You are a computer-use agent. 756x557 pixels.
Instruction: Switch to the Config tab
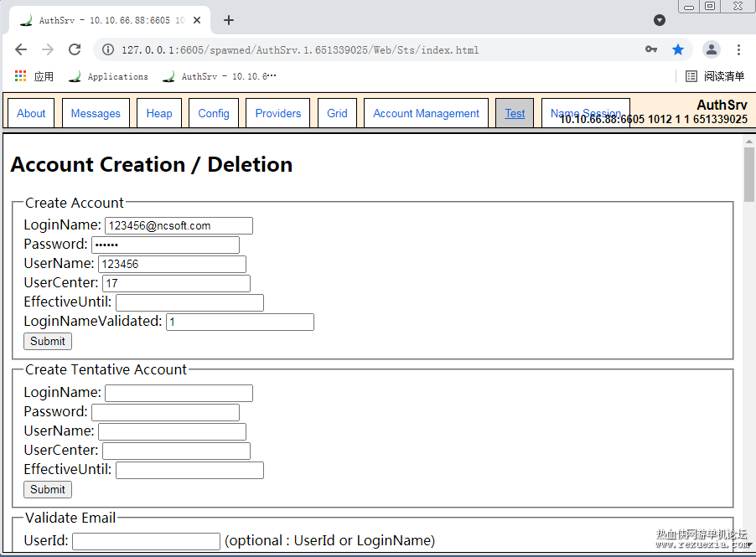pos(214,113)
